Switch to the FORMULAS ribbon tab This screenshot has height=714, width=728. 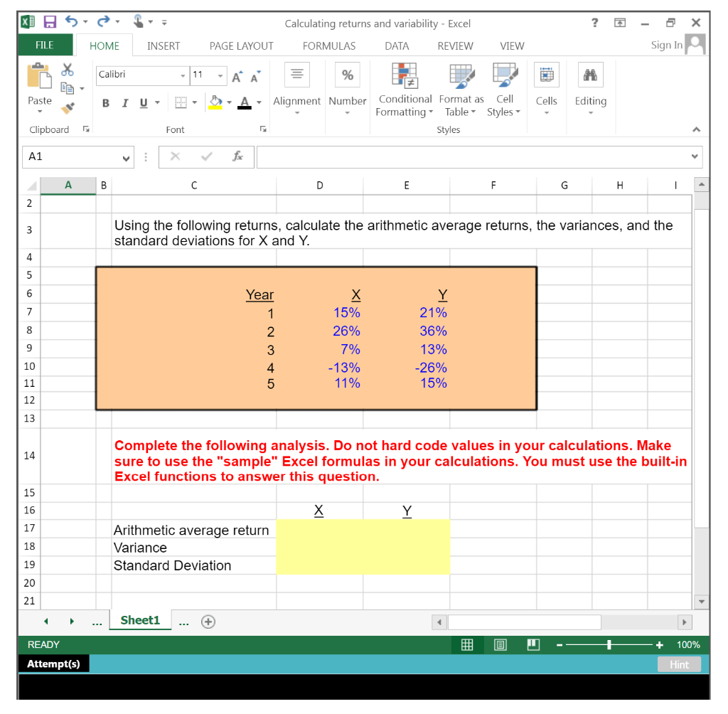tap(328, 46)
